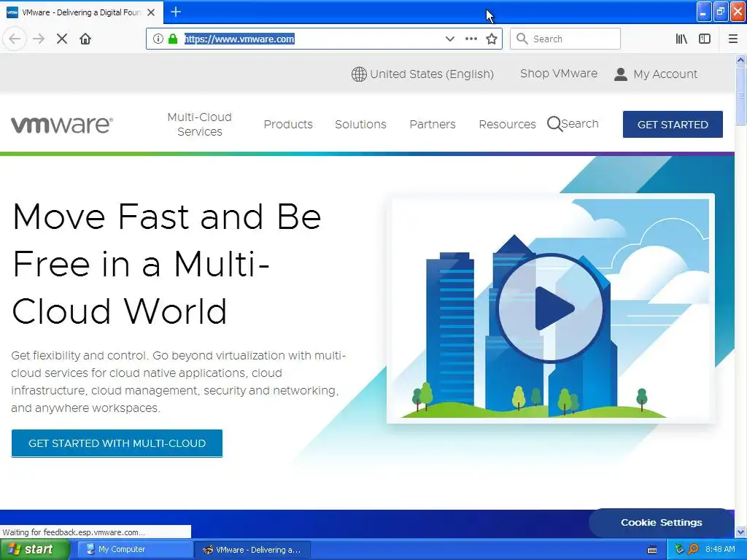Open a new tab with plus icon

pos(176,12)
